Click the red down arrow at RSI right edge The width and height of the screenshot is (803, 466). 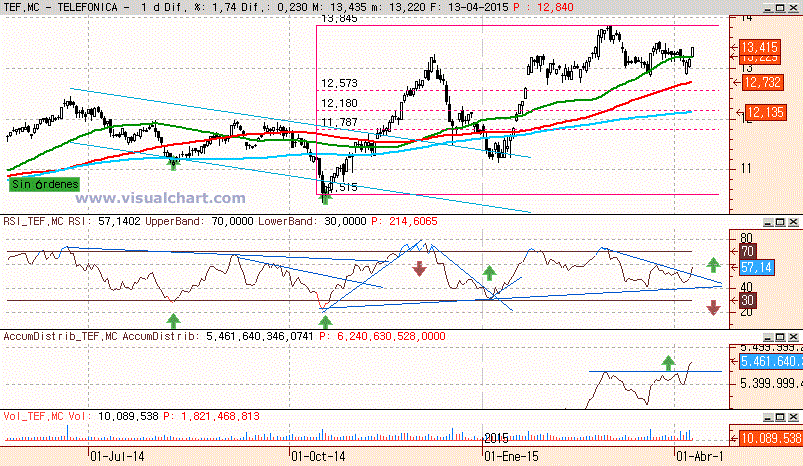click(713, 307)
